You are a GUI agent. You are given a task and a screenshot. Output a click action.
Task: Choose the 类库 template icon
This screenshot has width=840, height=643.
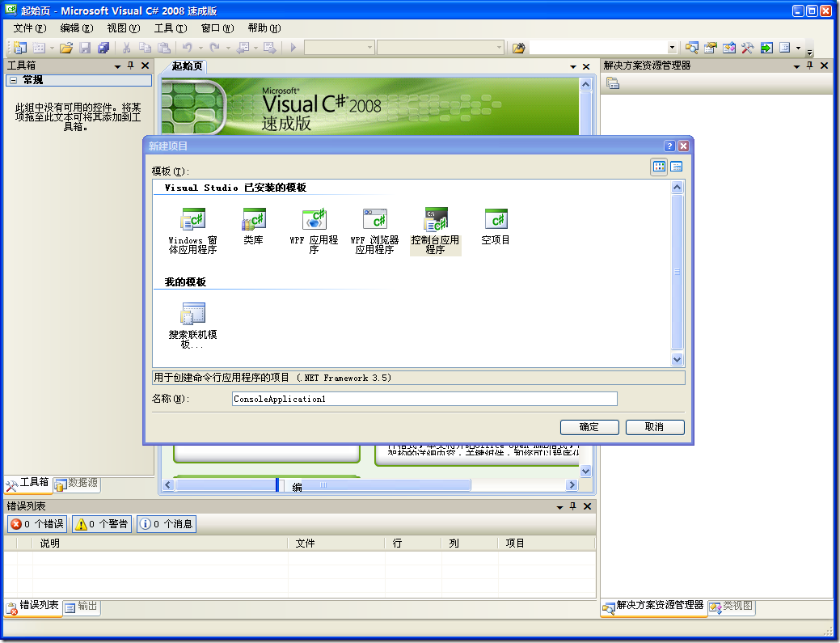point(253,220)
